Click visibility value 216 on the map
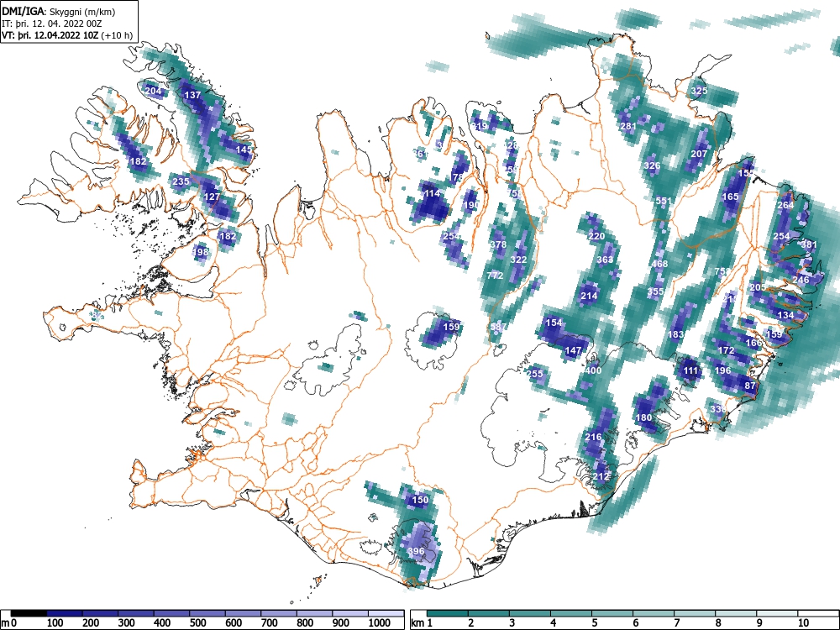840x630 pixels. [x=593, y=437]
